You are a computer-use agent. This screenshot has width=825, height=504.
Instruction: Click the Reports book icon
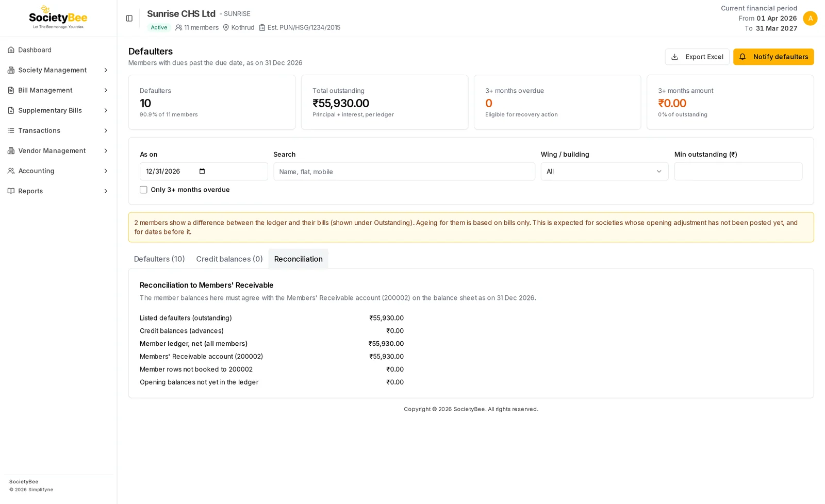coord(11,191)
